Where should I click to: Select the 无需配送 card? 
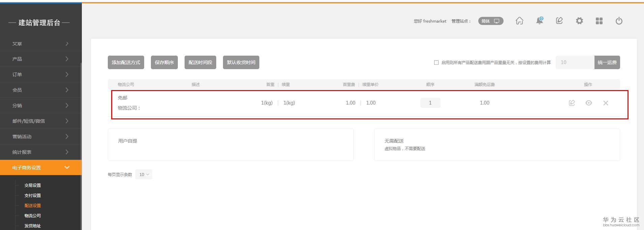[x=497, y=145]
